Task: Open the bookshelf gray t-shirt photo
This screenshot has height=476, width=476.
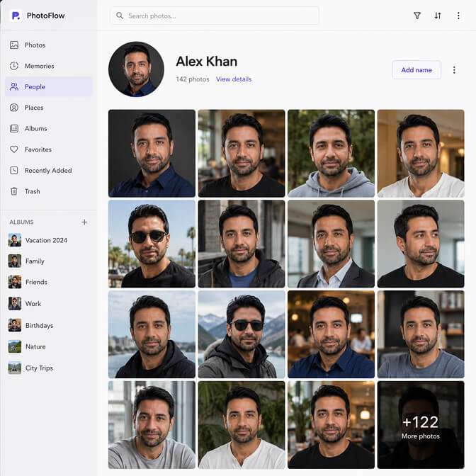Action: (421, 334)
